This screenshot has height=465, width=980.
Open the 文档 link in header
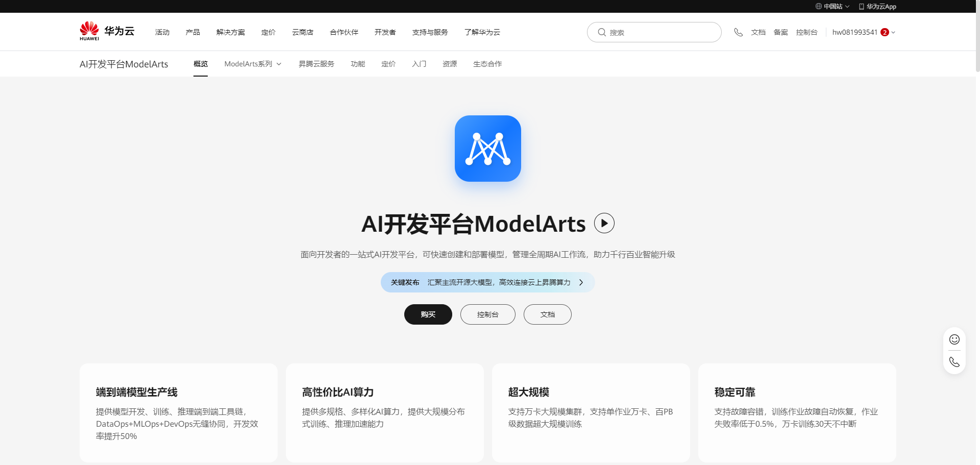(758, 32)
